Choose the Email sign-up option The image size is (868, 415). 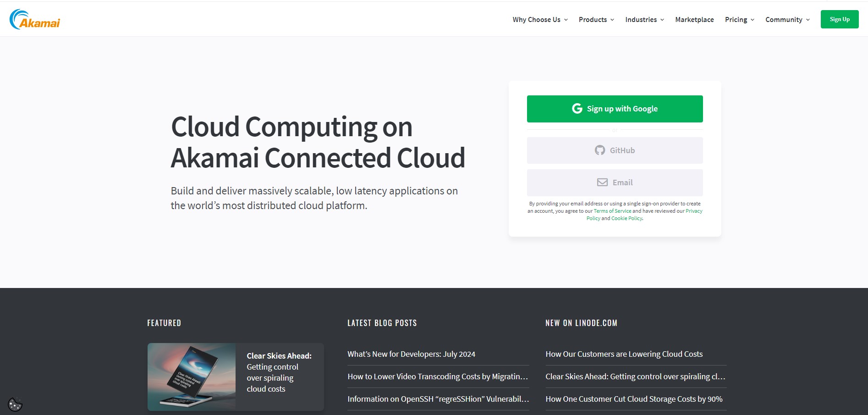(x=615, y=182)
